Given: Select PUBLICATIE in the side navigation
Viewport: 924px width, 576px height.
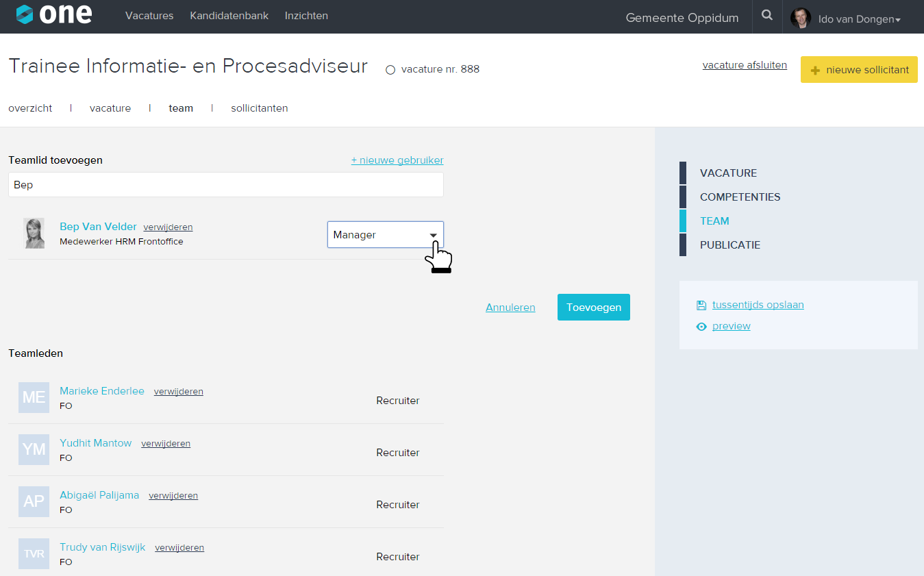Looking at the screenshot, I should coord(729,245).
